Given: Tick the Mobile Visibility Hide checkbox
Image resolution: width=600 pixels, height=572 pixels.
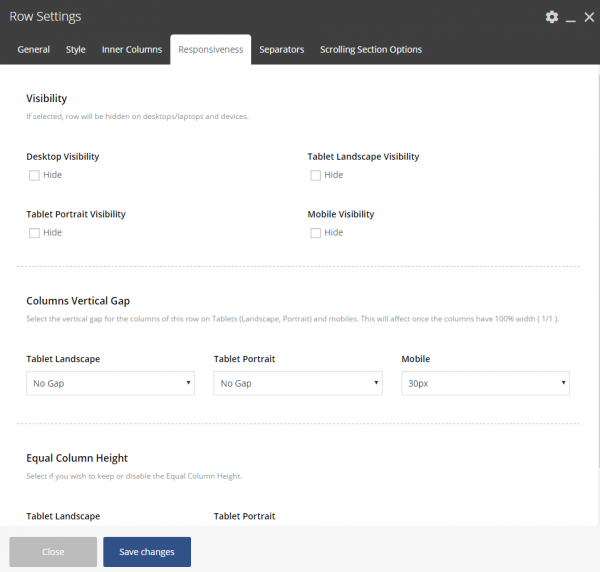Looking at the screenshot, I should (316, 233).
